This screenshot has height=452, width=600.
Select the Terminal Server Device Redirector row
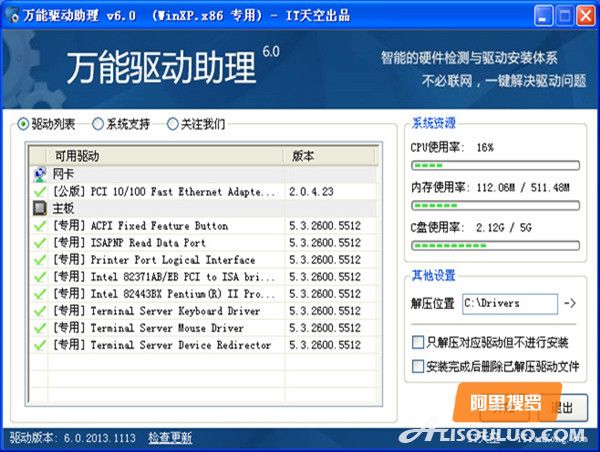pyautogui.click(x=204, y=345)
